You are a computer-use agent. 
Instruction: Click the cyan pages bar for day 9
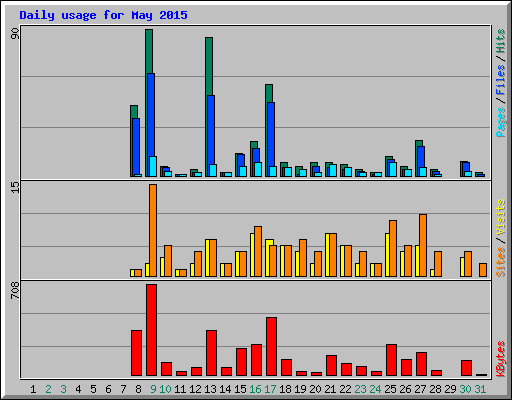(153, 166)
